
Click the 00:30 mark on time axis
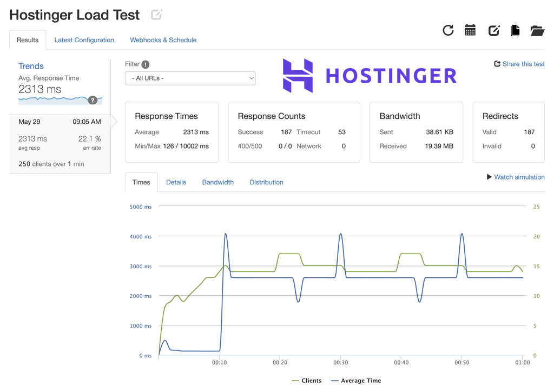point(341,362)
